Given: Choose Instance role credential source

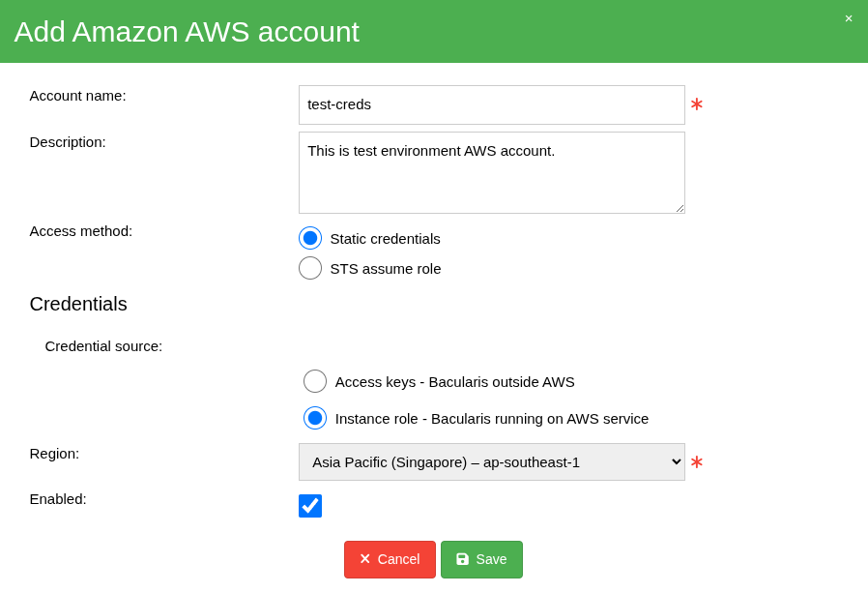Looking at the screenshot, I should point(315,419).
